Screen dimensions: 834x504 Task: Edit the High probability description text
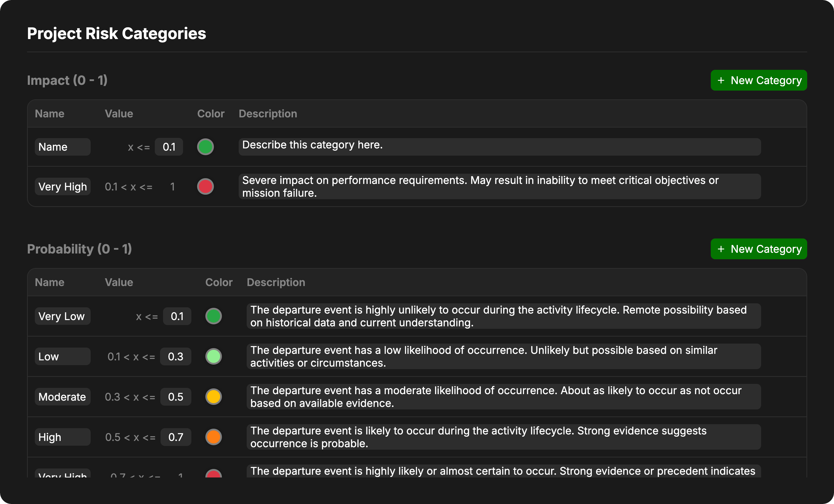[x=504, y=437]
